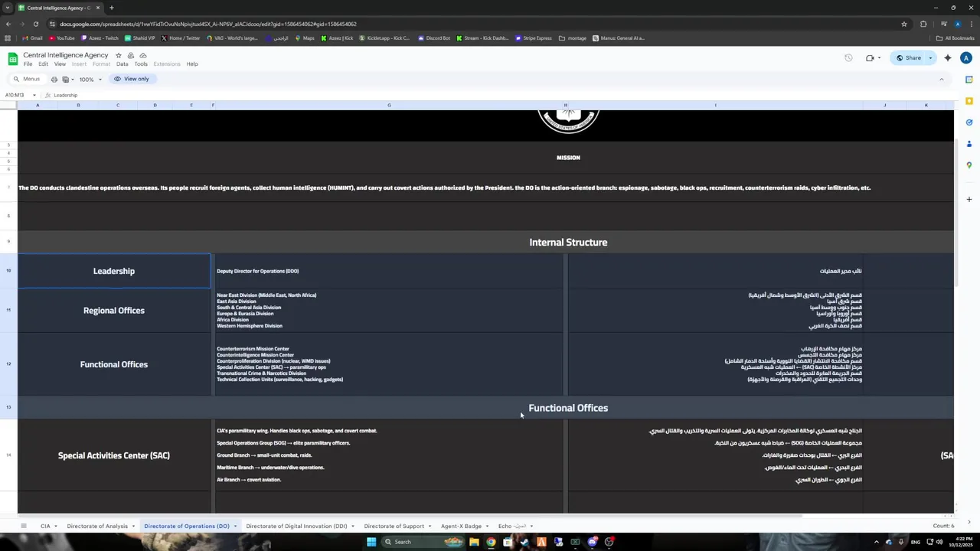Select the Leadership cell

coord(114,271)
